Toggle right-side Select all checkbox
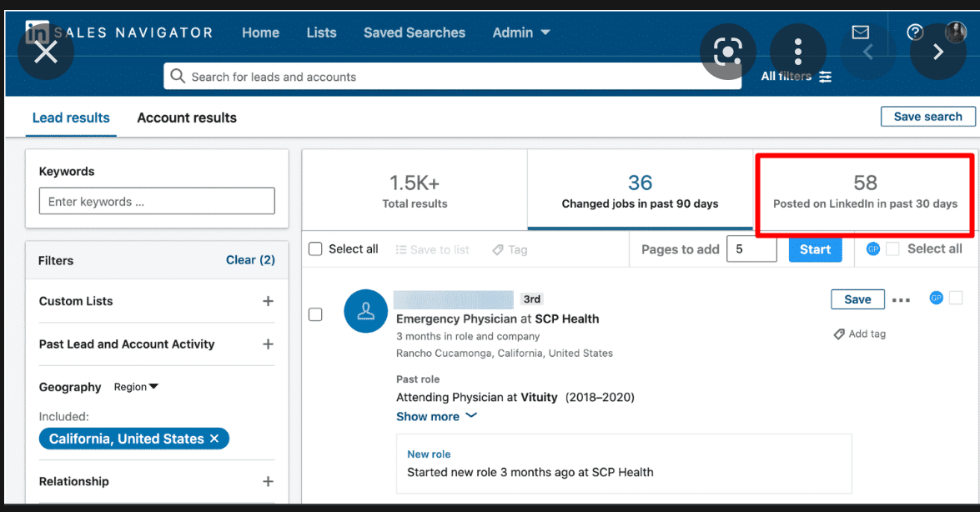 pos(892,248)
